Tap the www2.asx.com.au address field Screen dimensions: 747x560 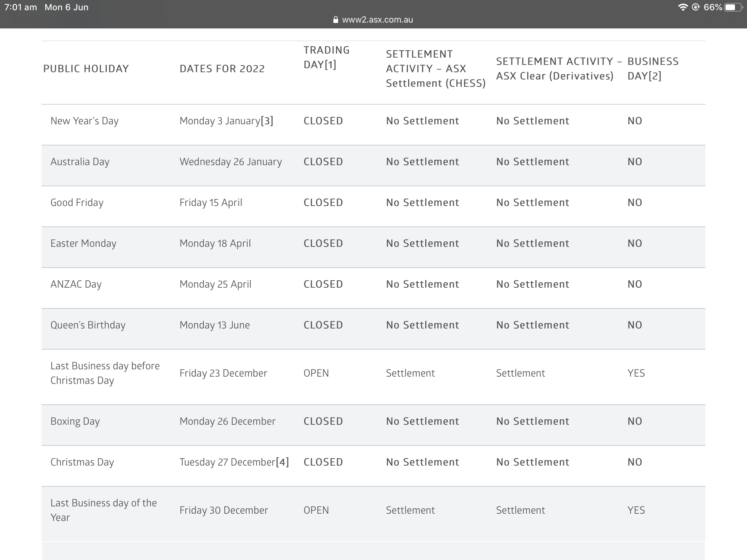[x=377, y=20]
